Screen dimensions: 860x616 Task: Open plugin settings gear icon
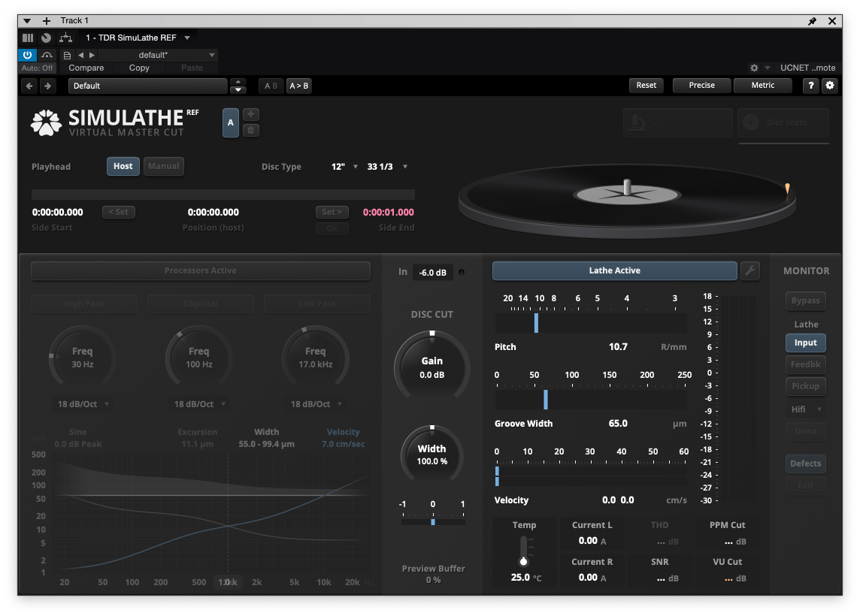click(830, 85)
